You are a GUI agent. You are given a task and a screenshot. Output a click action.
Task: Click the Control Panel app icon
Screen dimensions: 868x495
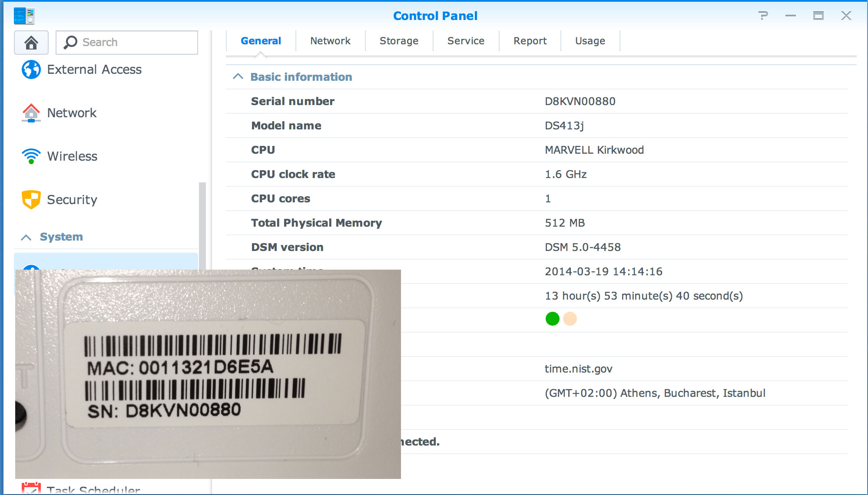point(24,16)
